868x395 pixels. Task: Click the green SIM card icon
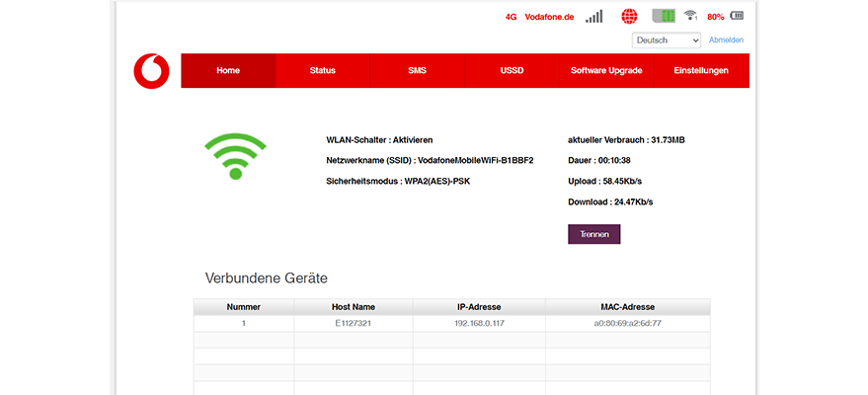point(663,17)
